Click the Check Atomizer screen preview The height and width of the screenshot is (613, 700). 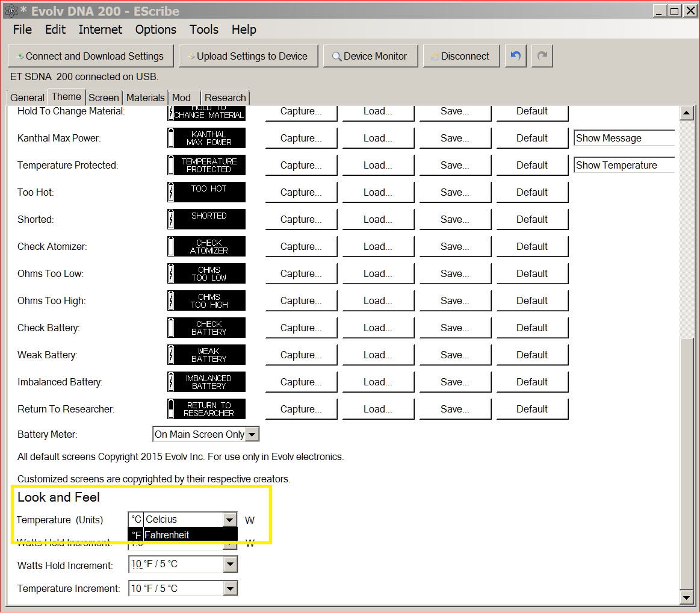pyautogui.click(x=206, y=246)
